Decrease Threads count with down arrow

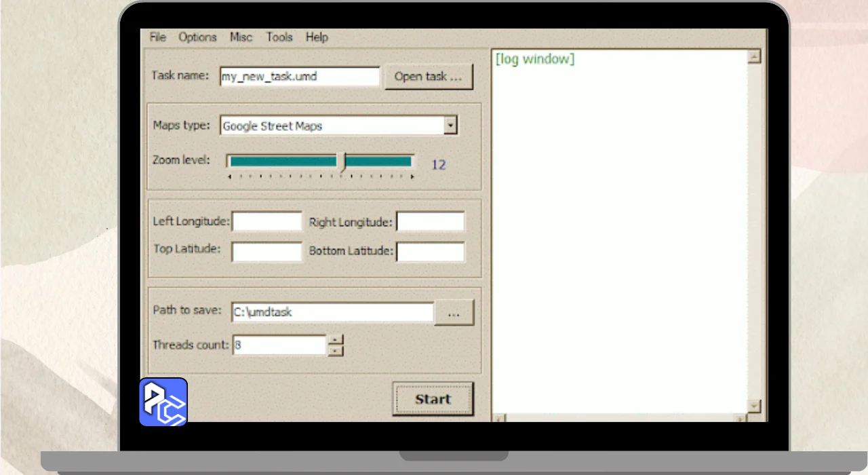click(x=336, y=351)
